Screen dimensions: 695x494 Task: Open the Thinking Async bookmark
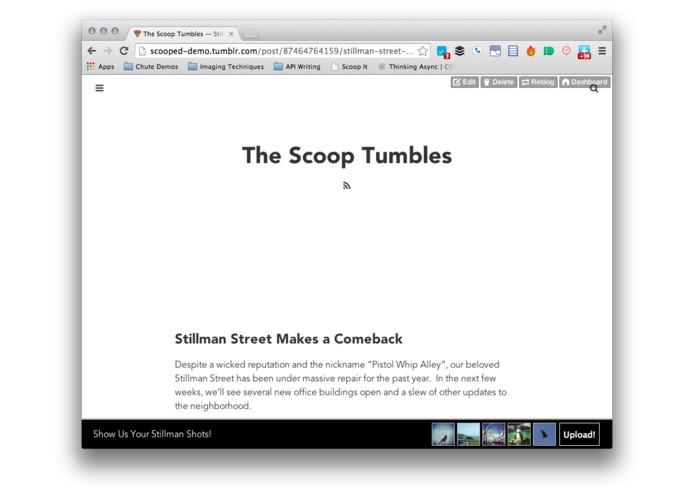pos(414,66)
